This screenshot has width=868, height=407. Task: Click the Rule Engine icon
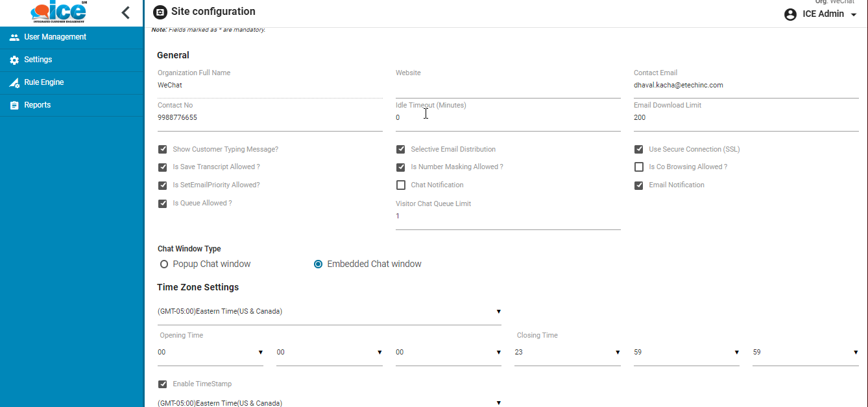click(14, 83)
